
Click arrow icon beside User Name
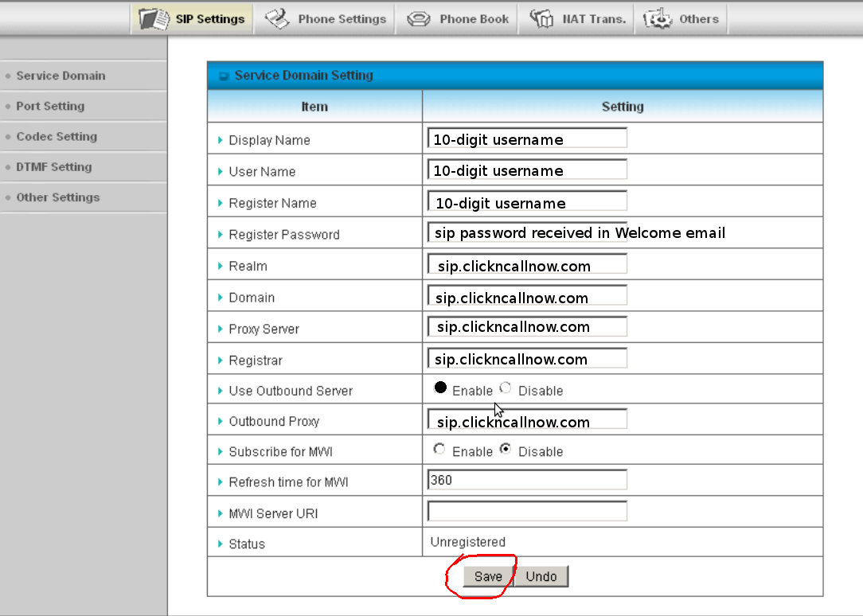[221, 172]
